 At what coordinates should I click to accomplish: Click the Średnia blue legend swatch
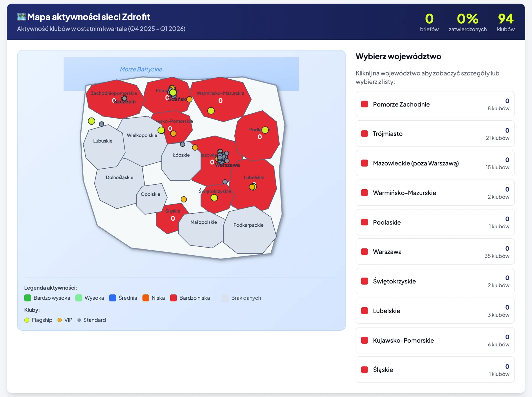click(x=113, y=298)
